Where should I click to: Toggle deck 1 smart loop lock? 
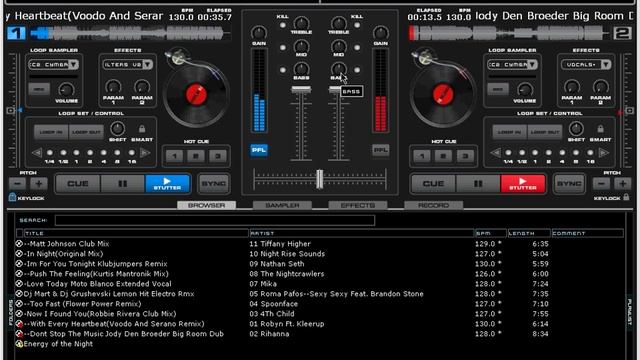coord(142,129)
